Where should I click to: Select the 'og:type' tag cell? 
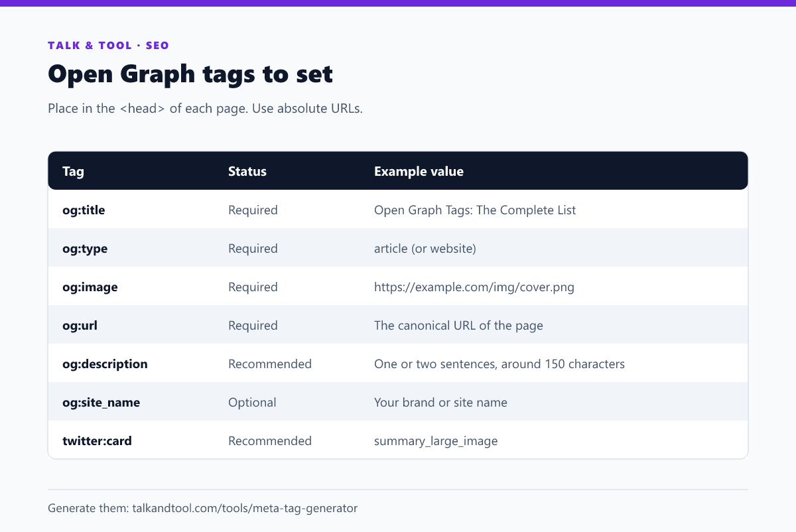pyautogui.click(x=85, y=249)
